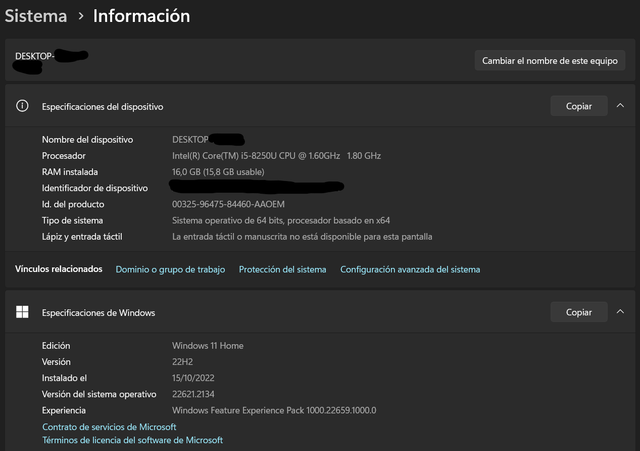Open Términos de licencia del software link

point(133,440)
